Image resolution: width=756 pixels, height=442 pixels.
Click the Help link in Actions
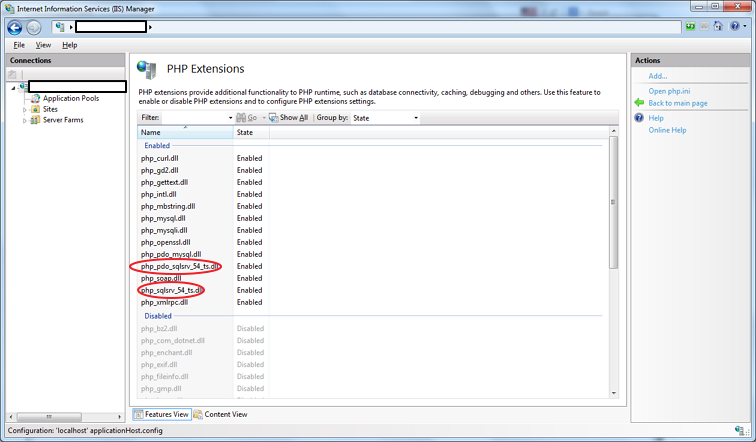pos(656,118)
